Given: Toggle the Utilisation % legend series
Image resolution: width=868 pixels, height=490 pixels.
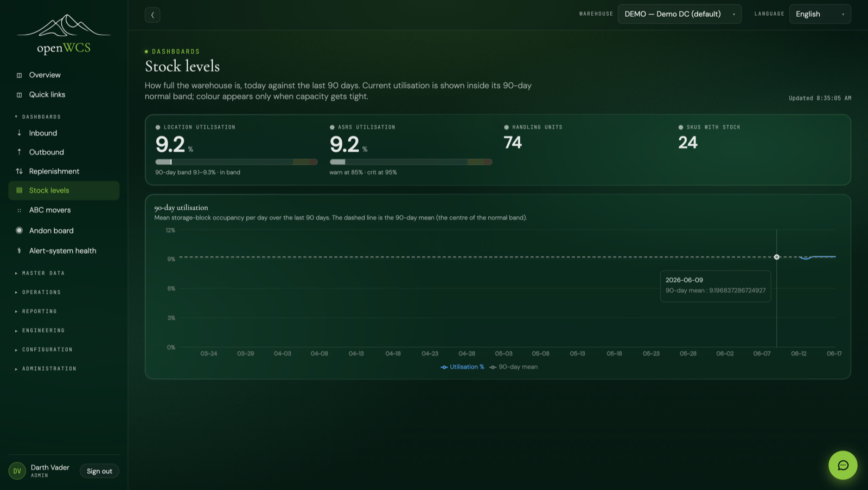Looking at the screenshot, I should tap(462, 367).
